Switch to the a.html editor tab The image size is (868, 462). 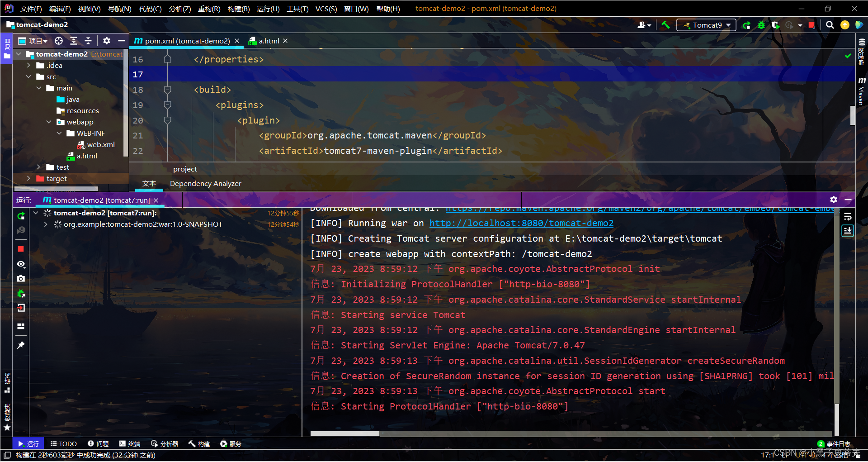coord(269,41)
